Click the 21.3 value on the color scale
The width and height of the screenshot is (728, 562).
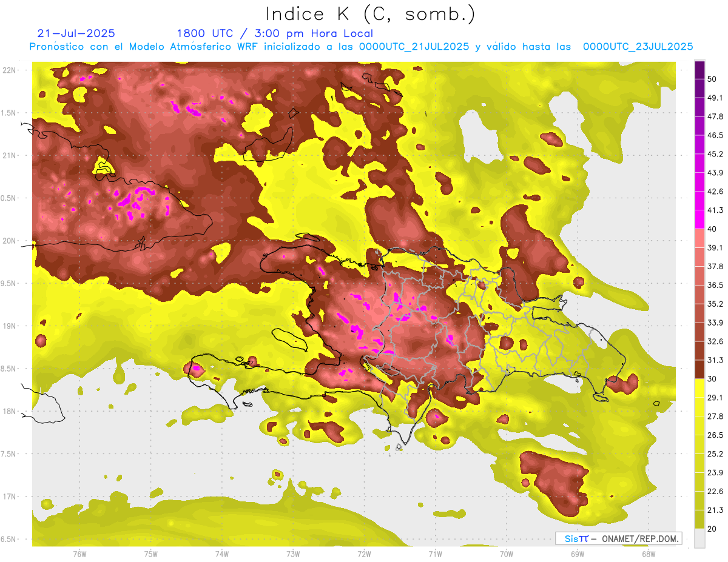pyautogui.click(x=716, y=510)
